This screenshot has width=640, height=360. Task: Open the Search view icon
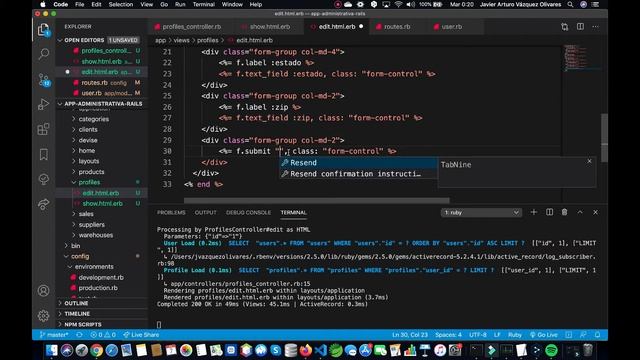pos(43,54)
